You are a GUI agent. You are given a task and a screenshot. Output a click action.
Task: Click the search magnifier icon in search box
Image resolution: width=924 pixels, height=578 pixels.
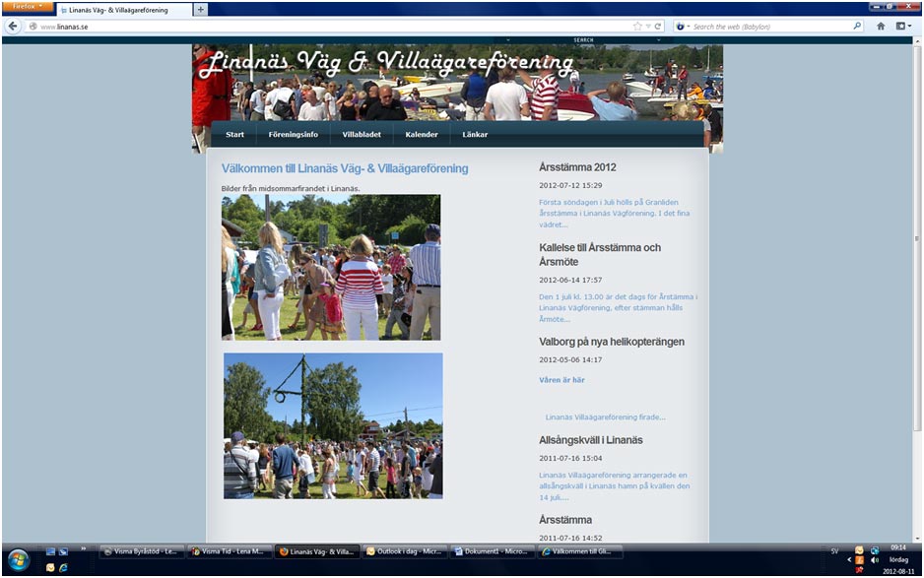coord(857,27)
